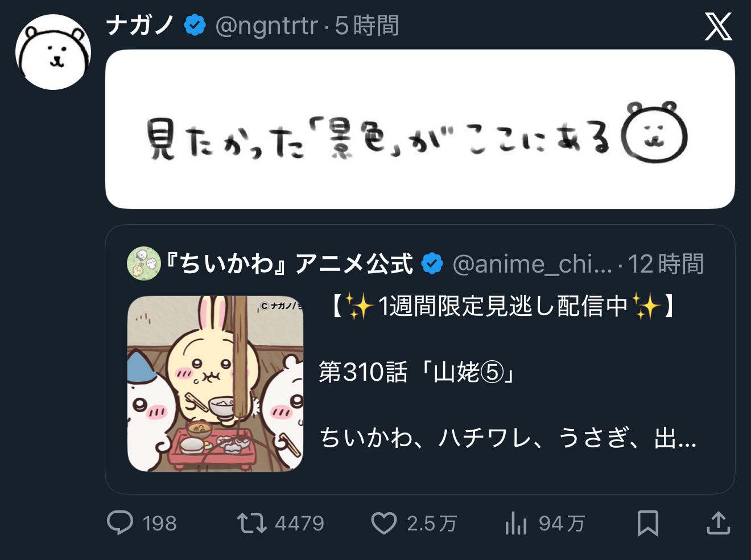Viewport: 751px width, 560px height.
Task: Click the reply speech bubble icon
Action: pyautogui.click(x=120, y=522)
